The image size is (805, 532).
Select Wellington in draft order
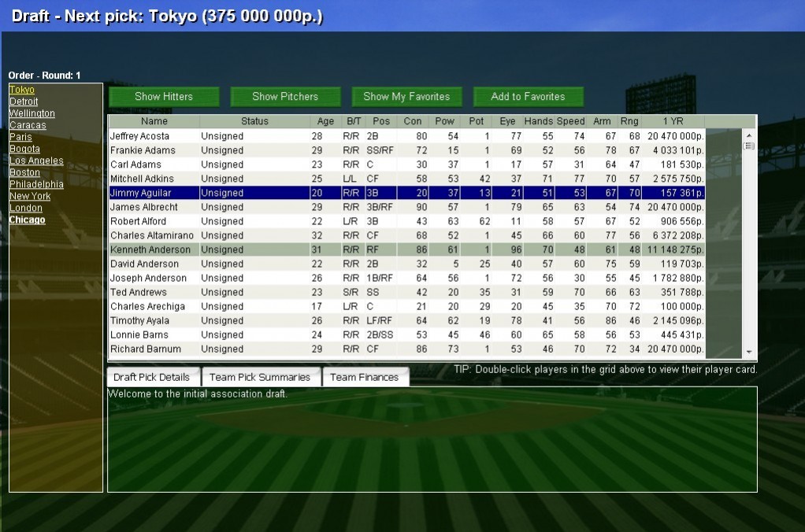pyautogui.click(x=32, y=113)
